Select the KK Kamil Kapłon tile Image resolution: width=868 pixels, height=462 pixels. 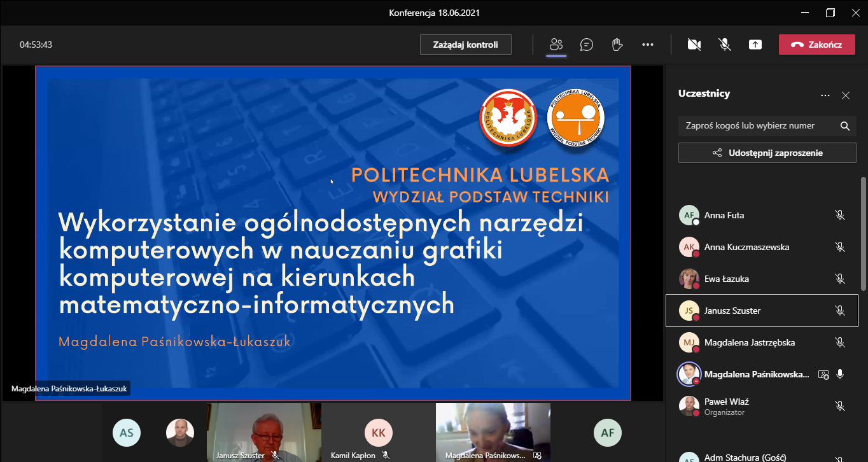[379, 432]
